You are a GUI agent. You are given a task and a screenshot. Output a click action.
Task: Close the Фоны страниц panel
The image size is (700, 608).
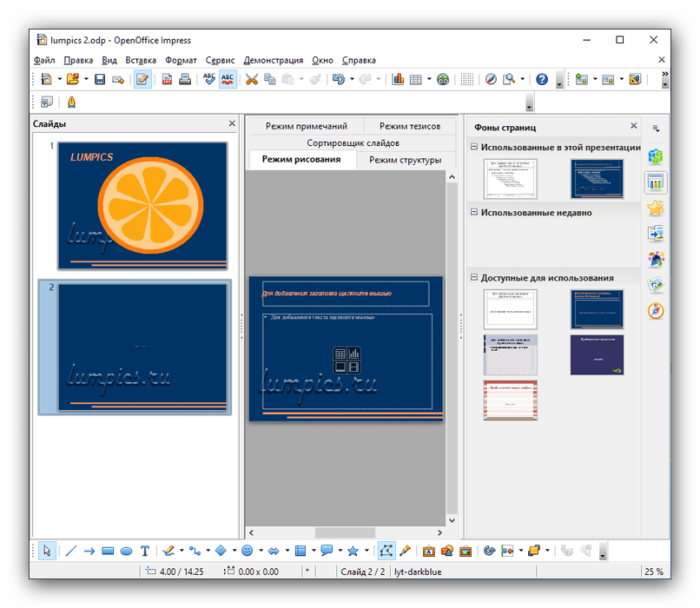pos(633,127)
